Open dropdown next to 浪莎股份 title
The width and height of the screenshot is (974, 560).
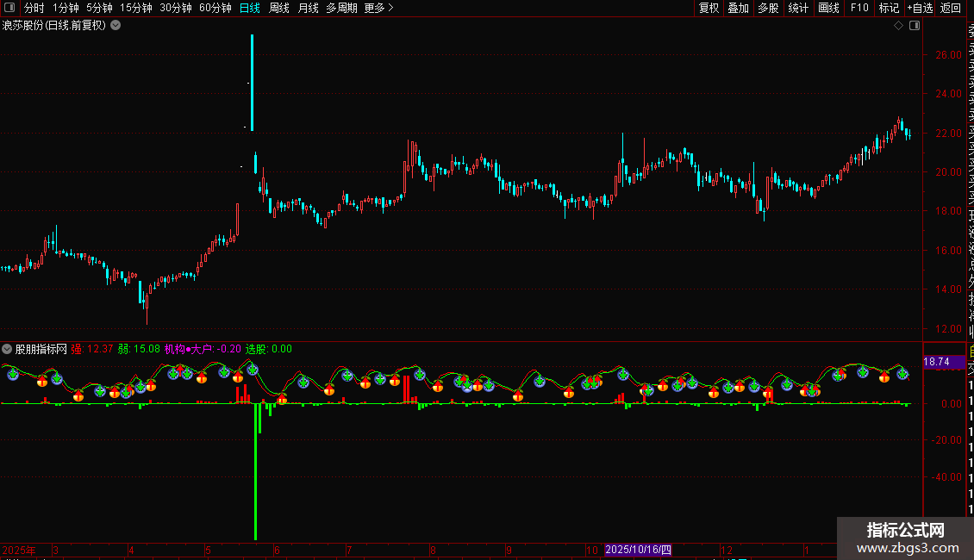(116, 26)
